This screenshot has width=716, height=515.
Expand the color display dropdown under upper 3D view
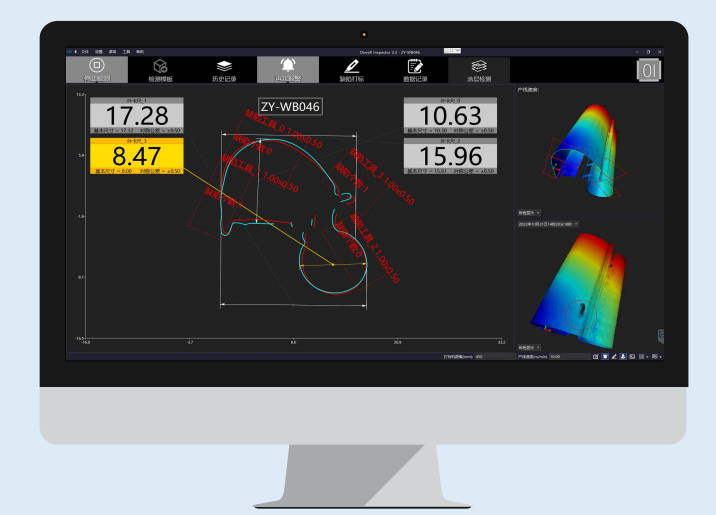point(529,213)
